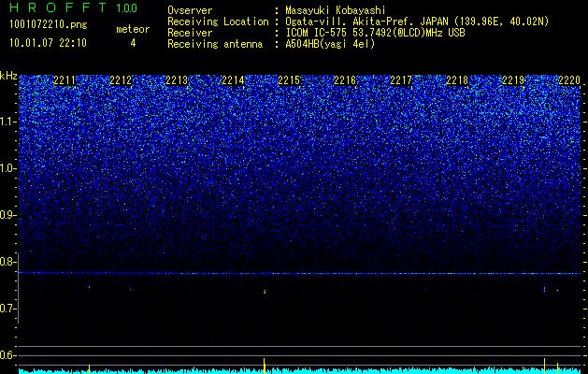The width and height of the screenshot is (588, 374).
Task: Click the 2215 time marker
Action: pos(289,80)
